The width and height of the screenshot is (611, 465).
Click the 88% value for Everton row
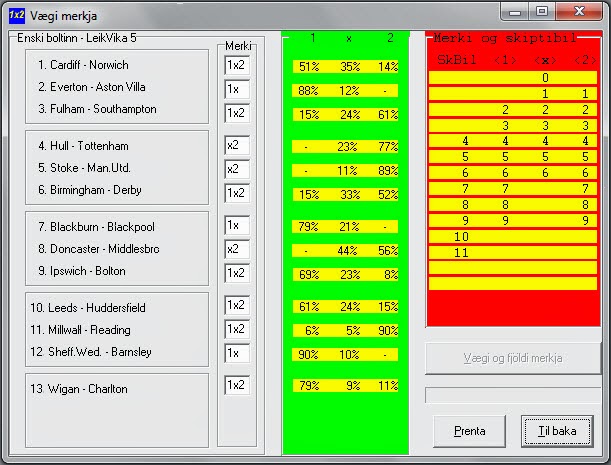click(308, 91)
